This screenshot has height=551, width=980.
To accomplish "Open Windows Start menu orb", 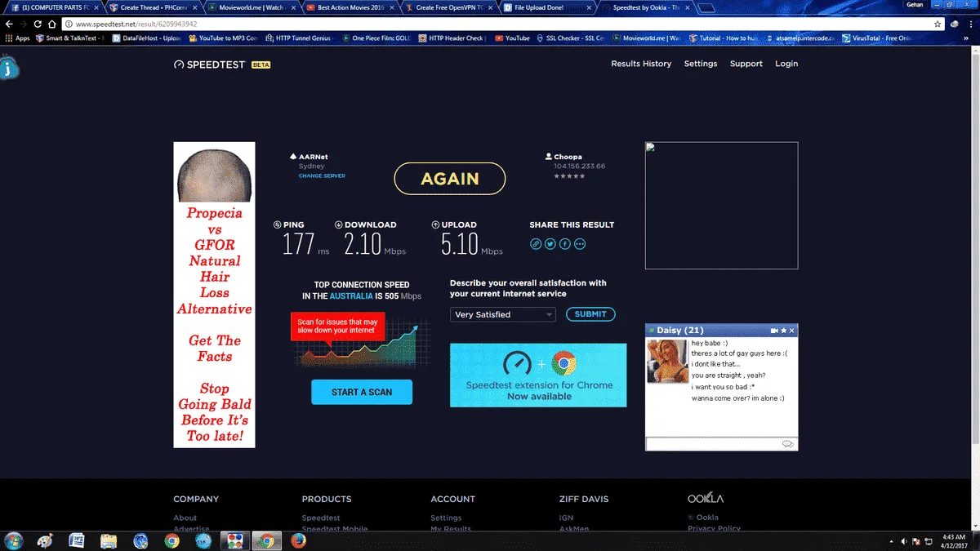I will point(13,540).
